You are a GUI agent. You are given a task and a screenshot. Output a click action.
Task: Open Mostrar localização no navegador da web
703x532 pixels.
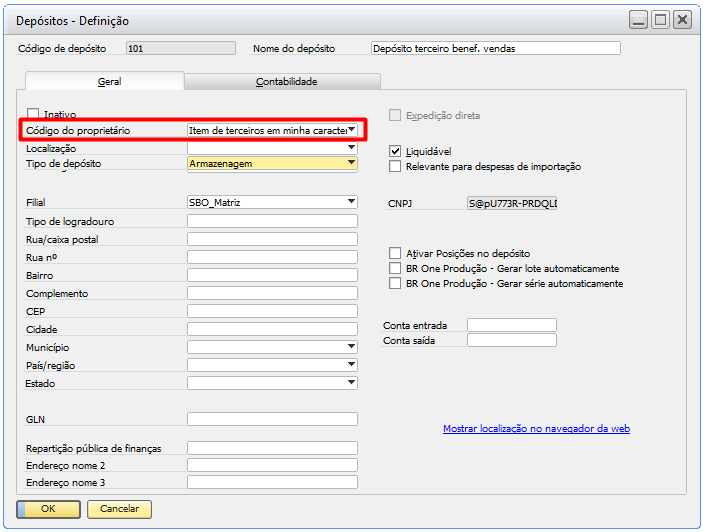point(536,429)
